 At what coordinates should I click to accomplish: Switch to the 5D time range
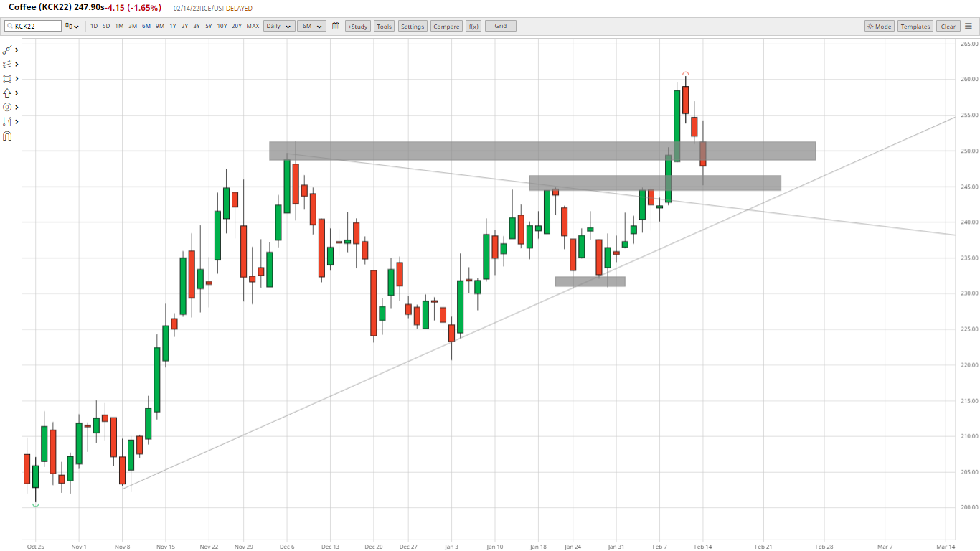tap(106, 26)
